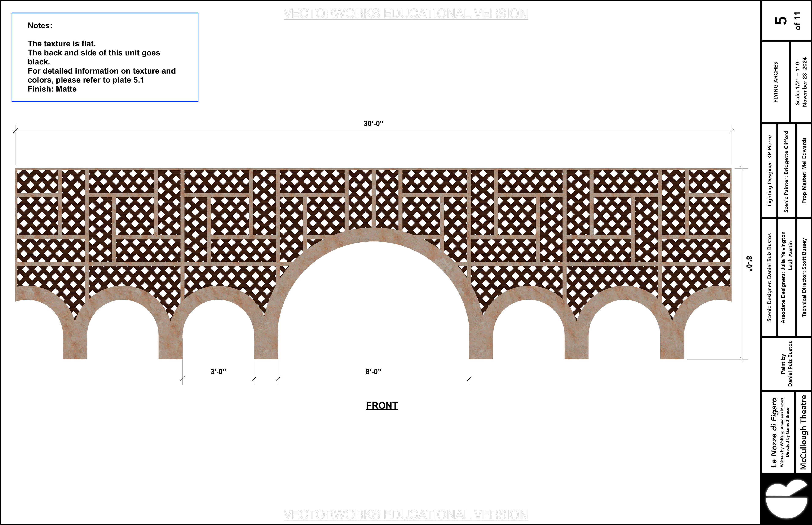Viewport: 812px width, 525px height.
Task: Click the underlined FRONT view label
Action: click(x=382, y=405)
